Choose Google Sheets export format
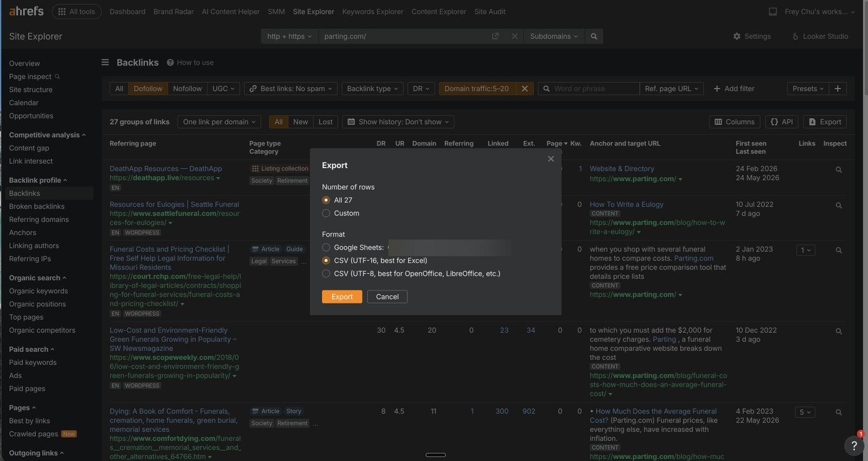The image size is (868, 461). [326, 247]
